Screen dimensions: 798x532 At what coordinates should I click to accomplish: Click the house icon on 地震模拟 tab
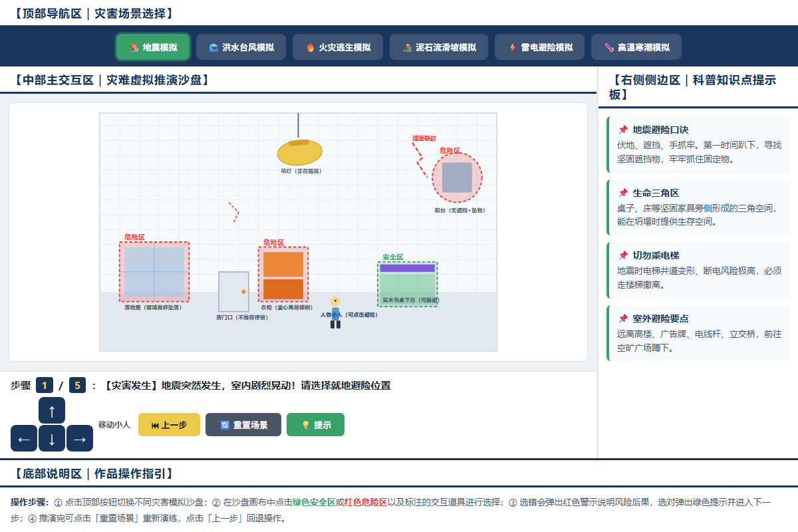tap(134, 47)
